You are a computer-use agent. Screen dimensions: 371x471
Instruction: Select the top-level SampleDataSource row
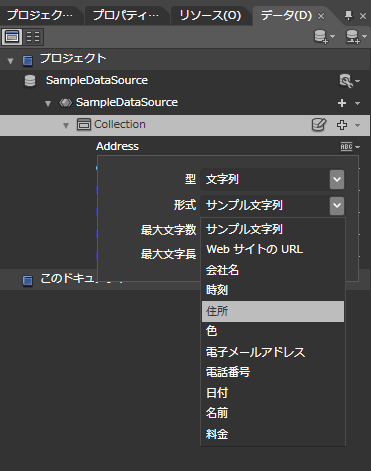(x=185, y=81)
